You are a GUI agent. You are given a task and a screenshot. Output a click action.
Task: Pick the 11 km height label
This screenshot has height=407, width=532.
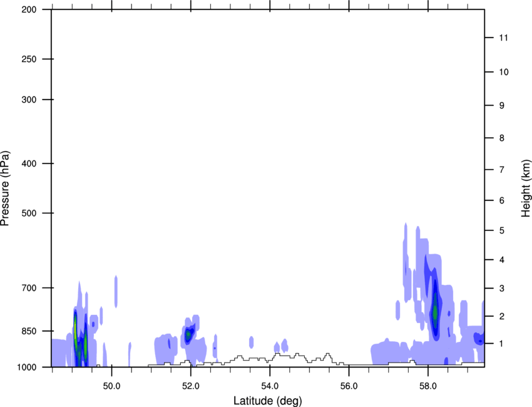point(504,38)
